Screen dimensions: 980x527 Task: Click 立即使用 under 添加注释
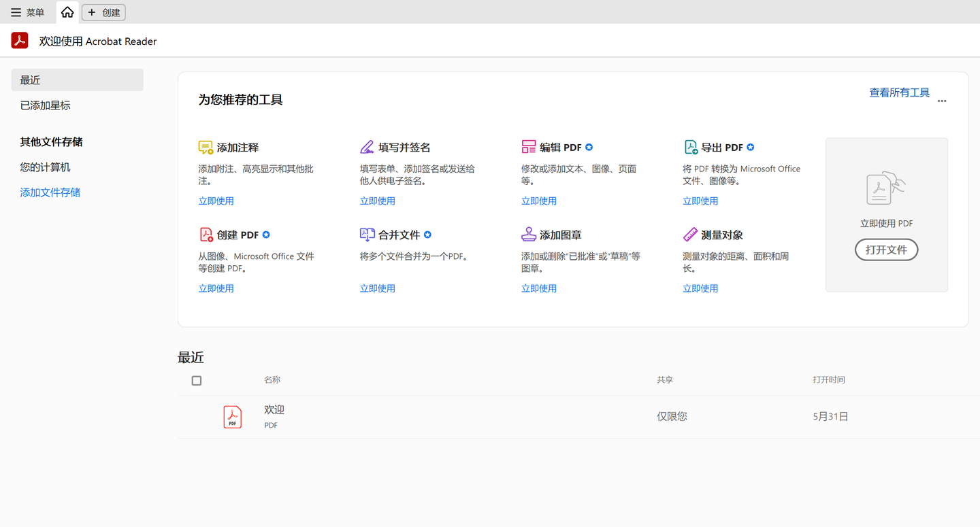216,201
